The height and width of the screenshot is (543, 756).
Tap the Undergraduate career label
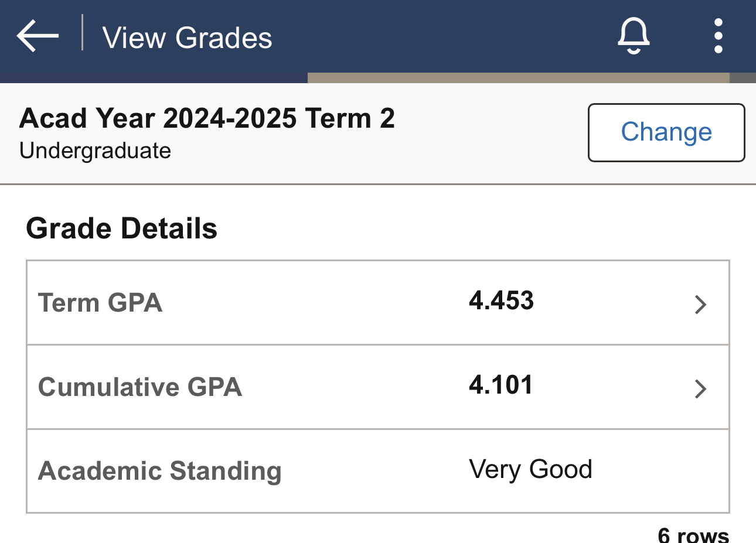[96, 151]
